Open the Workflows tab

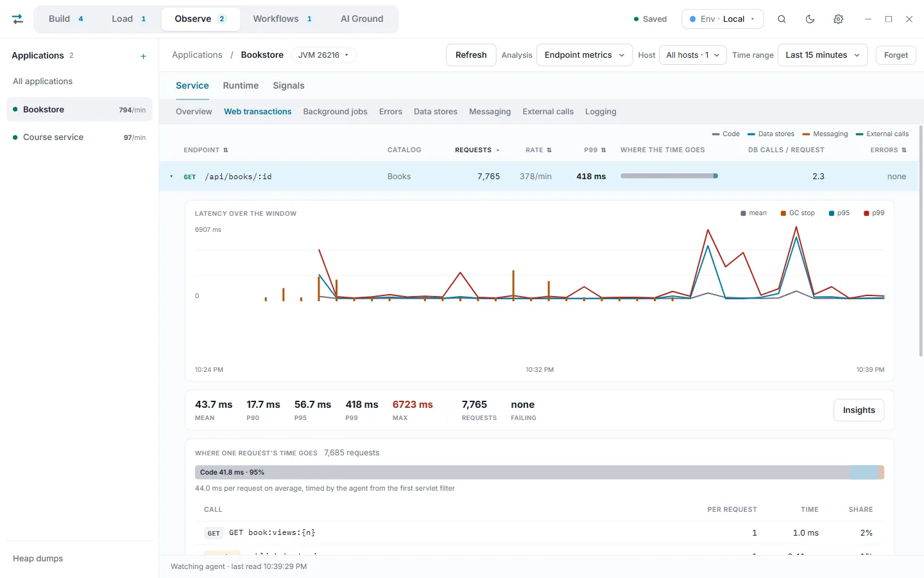283,19
